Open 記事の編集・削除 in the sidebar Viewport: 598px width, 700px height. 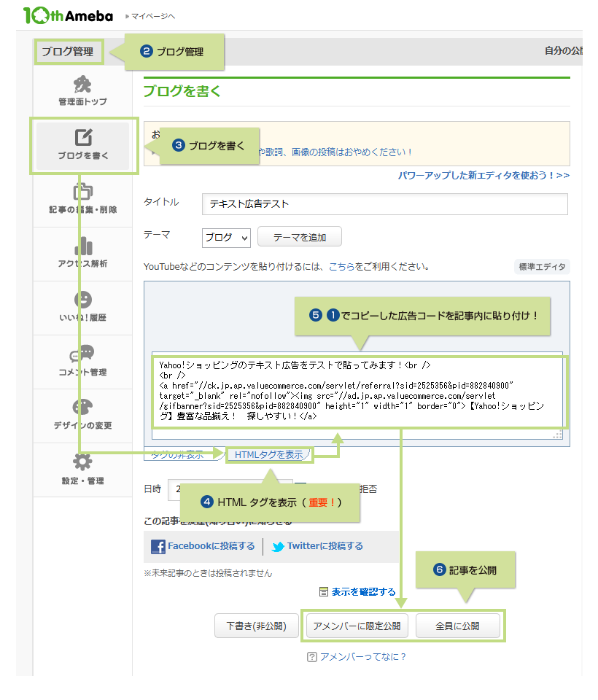tap(82, 199)
